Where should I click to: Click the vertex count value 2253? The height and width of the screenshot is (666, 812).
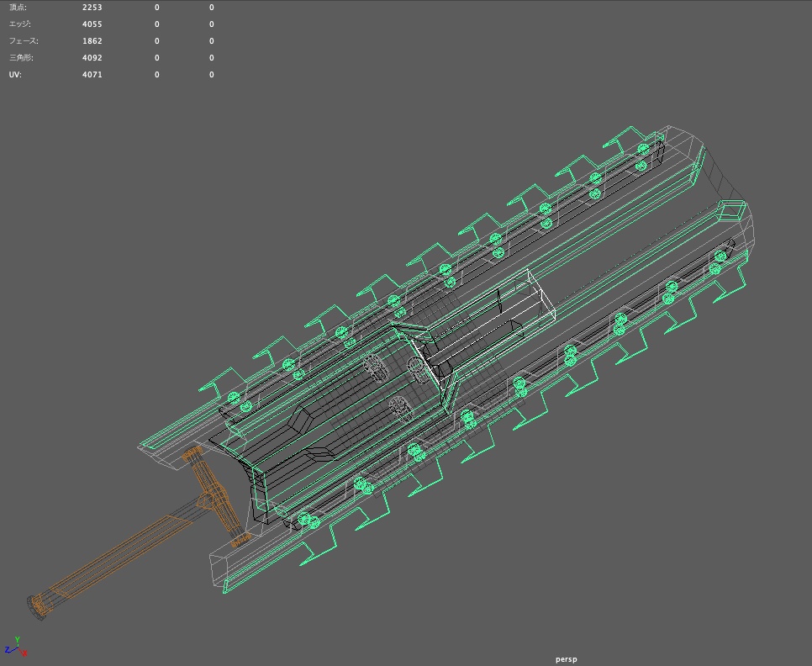(92, 8)
